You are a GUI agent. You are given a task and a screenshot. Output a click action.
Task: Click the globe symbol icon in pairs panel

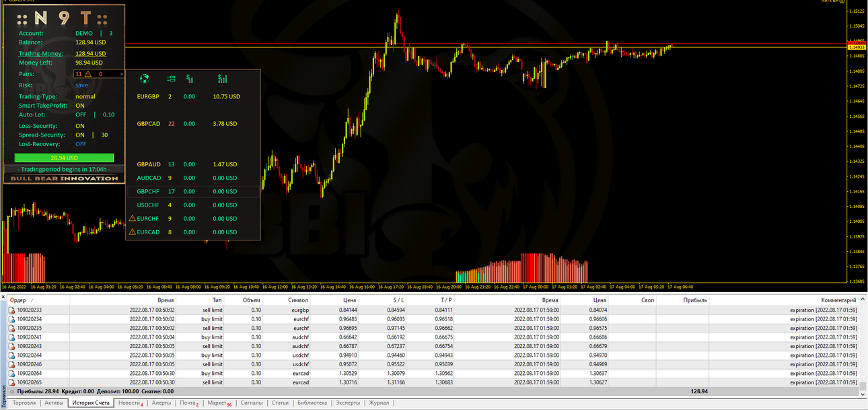(x=144, y=79)
